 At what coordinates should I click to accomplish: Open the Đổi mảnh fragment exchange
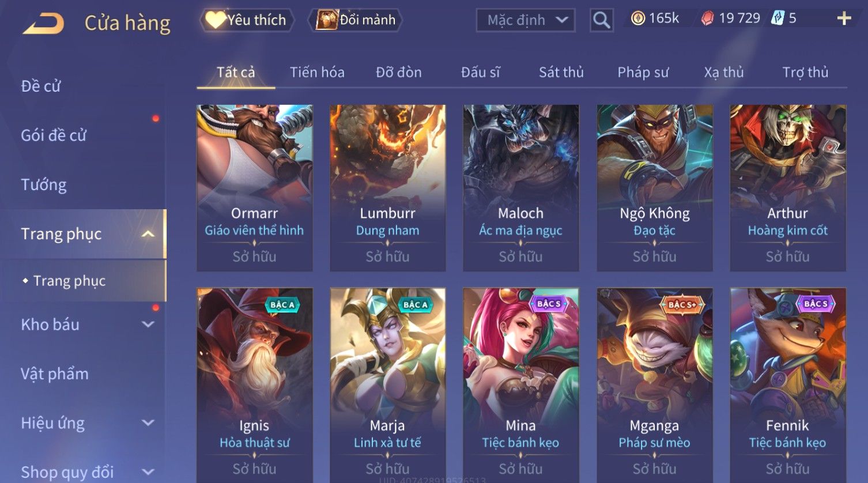(356, 20)
